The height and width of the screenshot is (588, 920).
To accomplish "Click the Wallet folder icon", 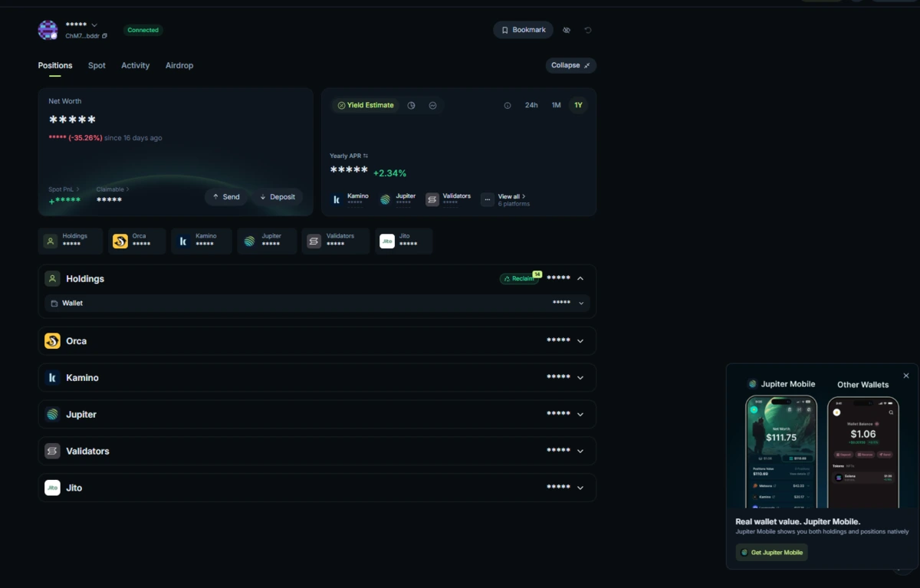I will click(x=54, y=304).
